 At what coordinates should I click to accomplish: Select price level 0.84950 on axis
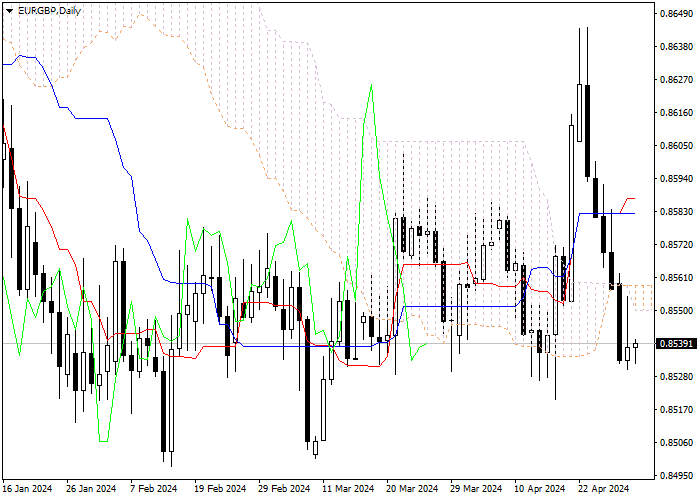click(x=676, y=476)
